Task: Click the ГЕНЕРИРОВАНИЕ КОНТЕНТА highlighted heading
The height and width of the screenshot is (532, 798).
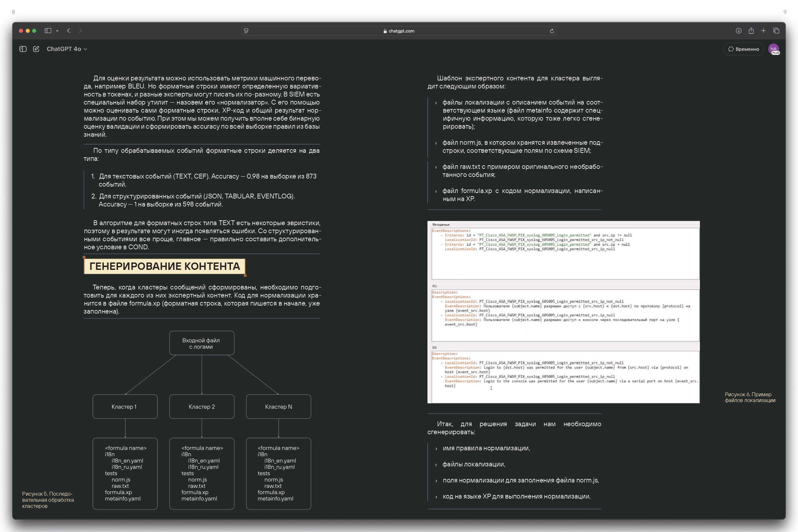Action: pyautogui.click(x=165, y=266)
